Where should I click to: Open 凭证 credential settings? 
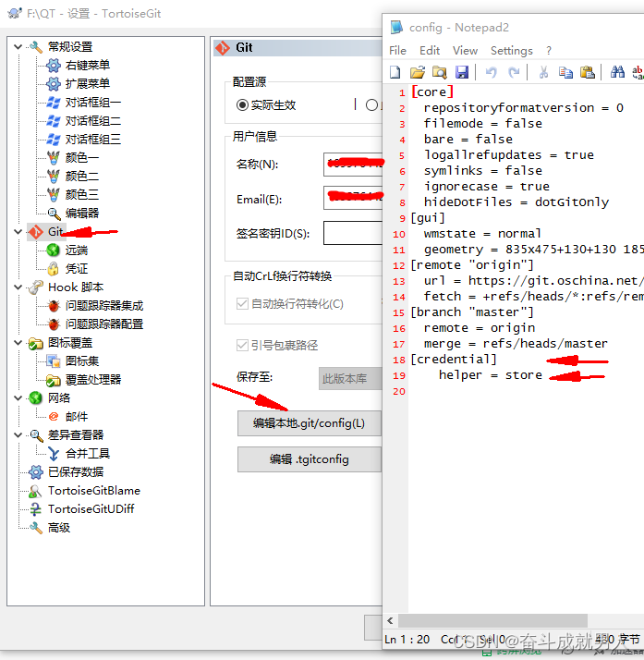point(77,269)
